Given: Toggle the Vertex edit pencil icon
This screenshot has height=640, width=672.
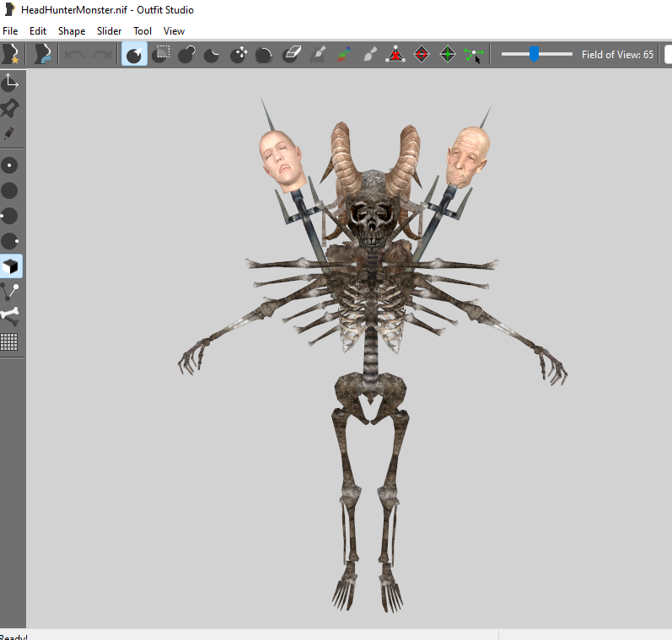Looking at the screenshot, I should tap(9, 133).
